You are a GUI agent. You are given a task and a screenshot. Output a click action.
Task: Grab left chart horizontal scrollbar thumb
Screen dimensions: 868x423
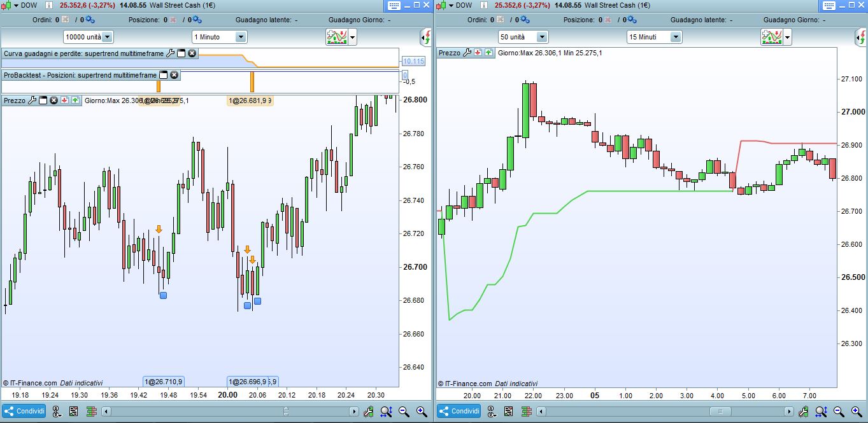pos(285,412)
